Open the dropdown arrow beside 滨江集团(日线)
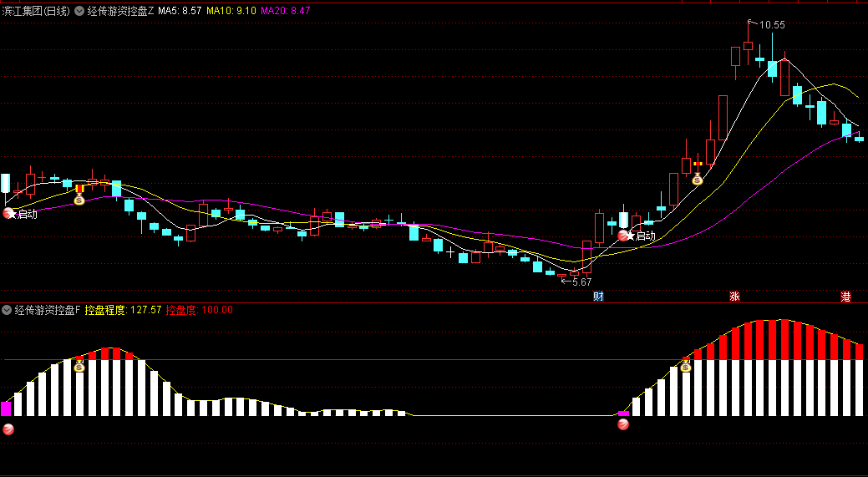Viewport: 868px width, 477px height. tap(79, 11)
